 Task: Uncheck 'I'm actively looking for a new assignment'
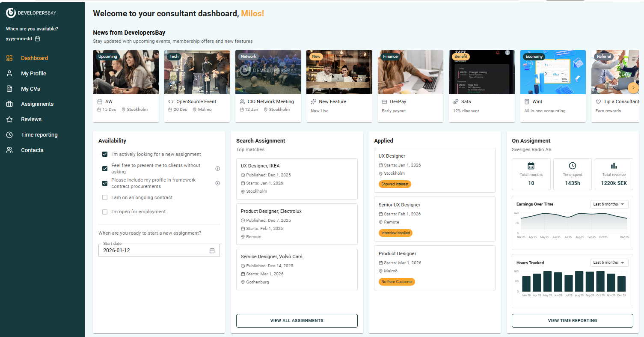coord(105,154)
